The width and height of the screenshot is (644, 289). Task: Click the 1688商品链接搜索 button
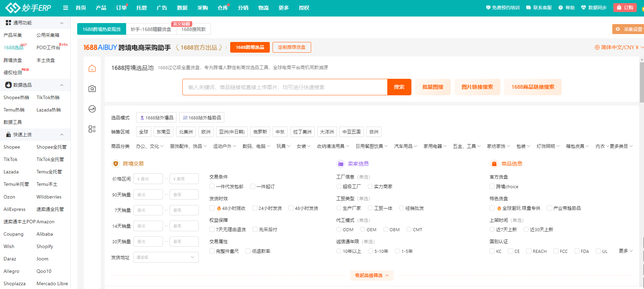pos(533,87)
